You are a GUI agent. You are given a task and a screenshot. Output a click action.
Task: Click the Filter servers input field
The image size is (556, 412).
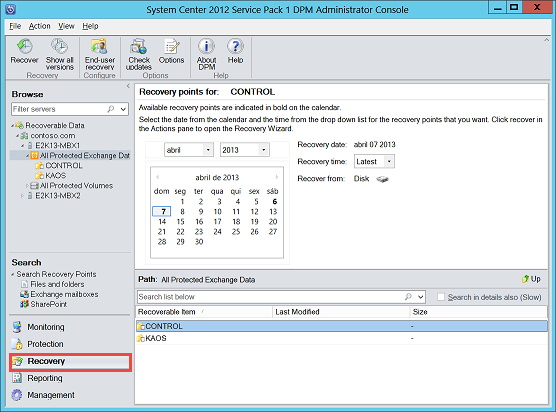pyautogui.click(x=59, y=109)
